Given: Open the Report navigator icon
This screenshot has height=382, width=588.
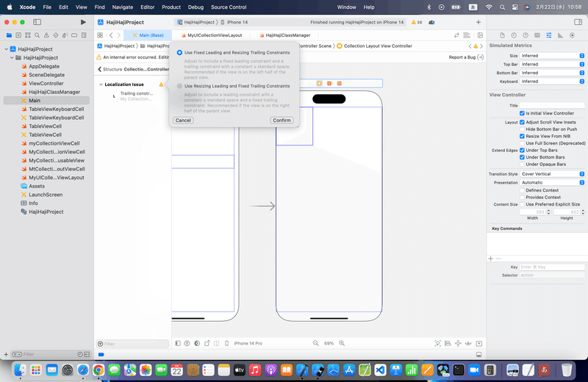Looking at the screenshot, I should tap(84, 35).
